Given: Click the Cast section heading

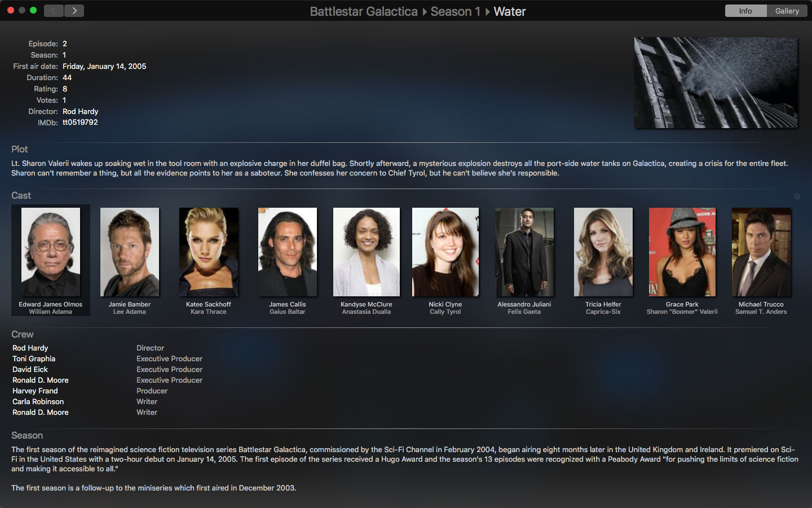Looking at the screenshot, I should click(21, 195).
